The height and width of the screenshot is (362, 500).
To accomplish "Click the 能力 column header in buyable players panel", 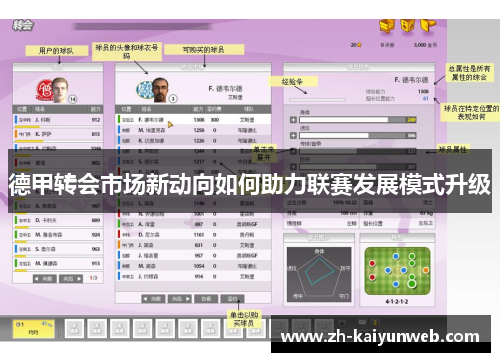I will point(198,109).
